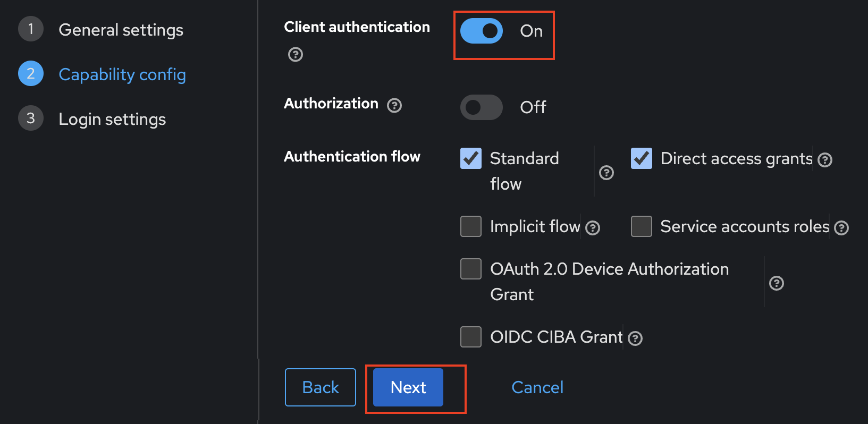Show Implicit flow help icon
The height and width of the screenshot is (424, 868).
(x=593, y=228)
